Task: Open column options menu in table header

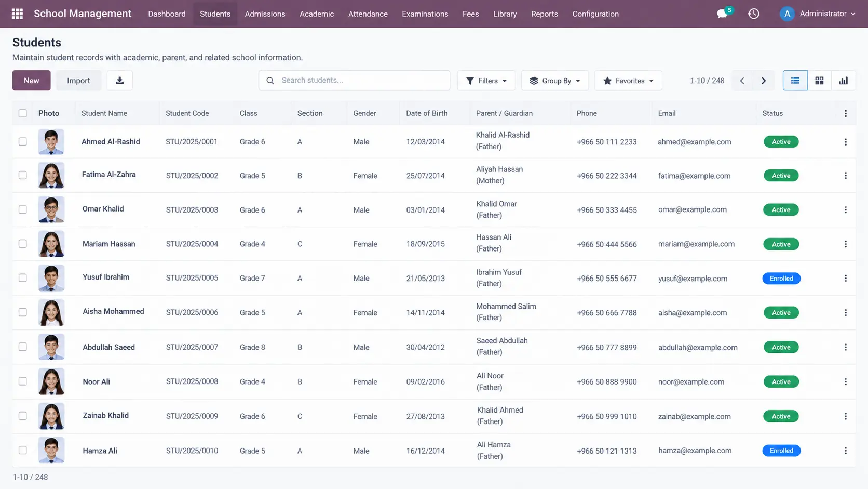Action: (x=846, y=113)
